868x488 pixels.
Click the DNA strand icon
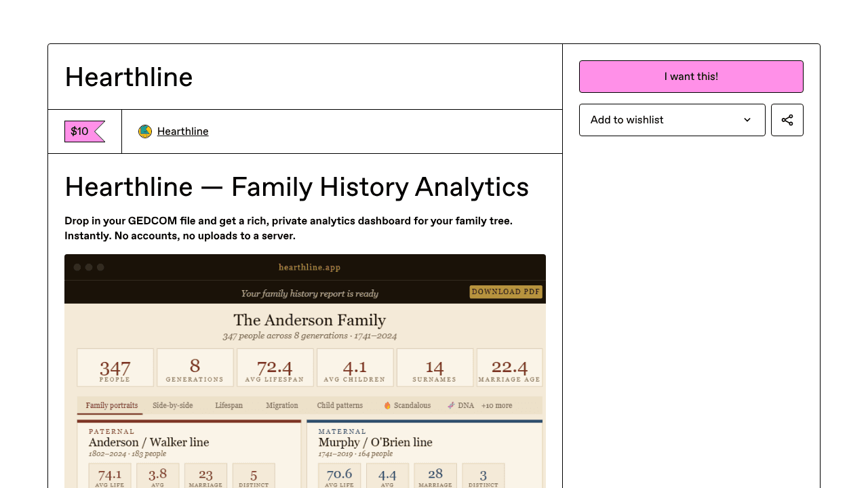(451, 405)
